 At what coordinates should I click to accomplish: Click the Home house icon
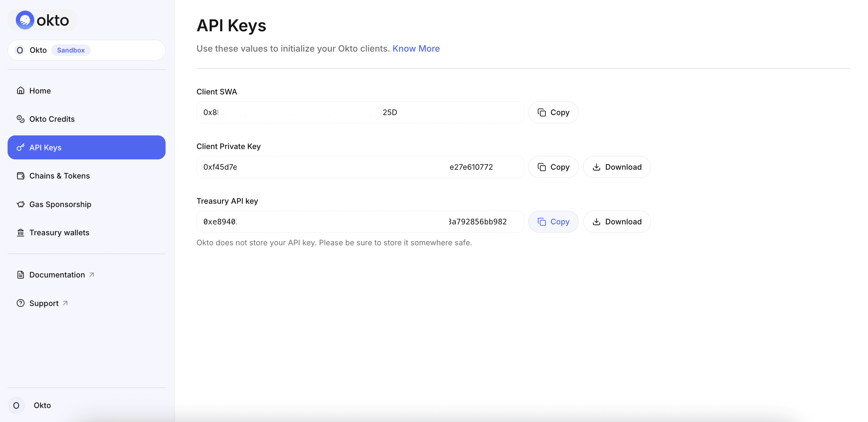(21, 90)
